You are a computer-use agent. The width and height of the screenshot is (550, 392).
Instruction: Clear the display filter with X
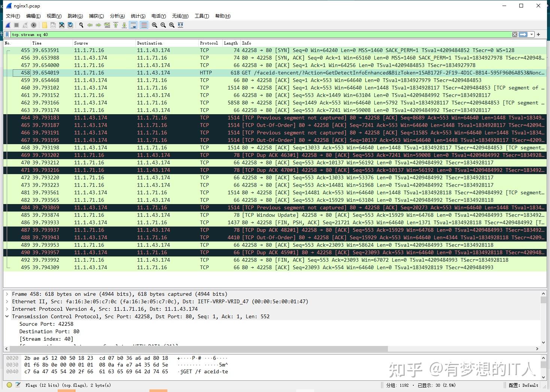(515, 34)
